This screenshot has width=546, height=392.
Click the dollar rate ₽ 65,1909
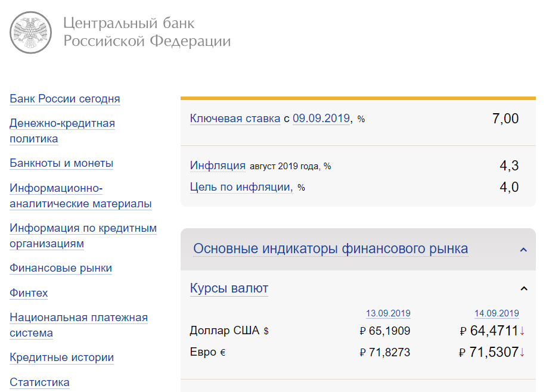tap(385, 331)
